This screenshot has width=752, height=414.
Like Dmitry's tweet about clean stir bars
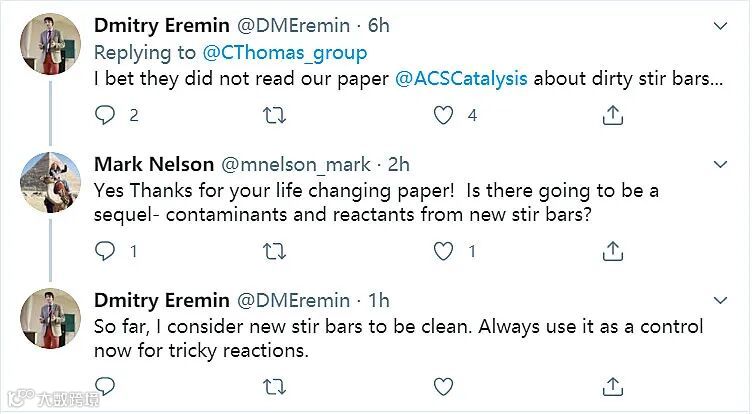[x=443, y=386]
